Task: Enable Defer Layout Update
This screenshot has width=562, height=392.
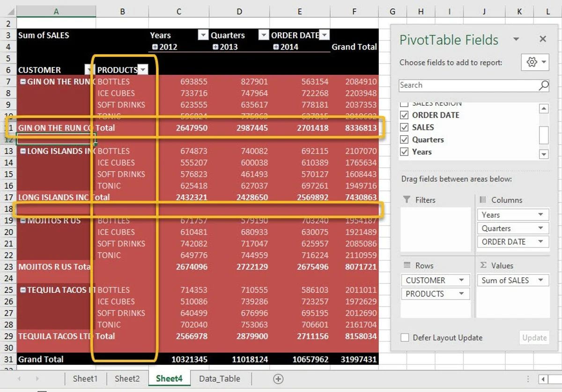Action: pos(405,338)
